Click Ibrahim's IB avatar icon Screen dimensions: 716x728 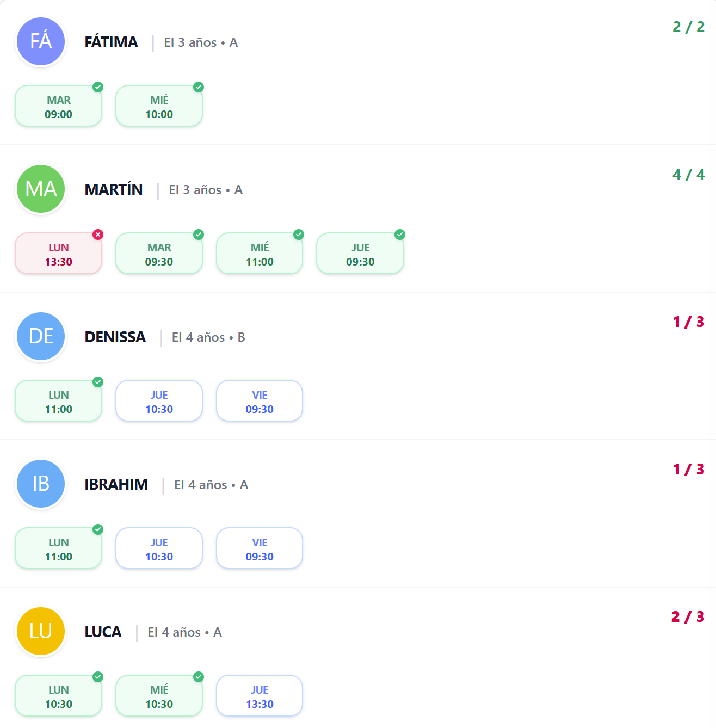pos(41,484)
